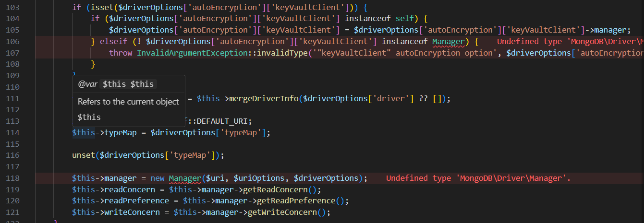Click the InvalidArgumentException class name
Image resolution: width=644 pixels, height=223 pixels.
191,53
